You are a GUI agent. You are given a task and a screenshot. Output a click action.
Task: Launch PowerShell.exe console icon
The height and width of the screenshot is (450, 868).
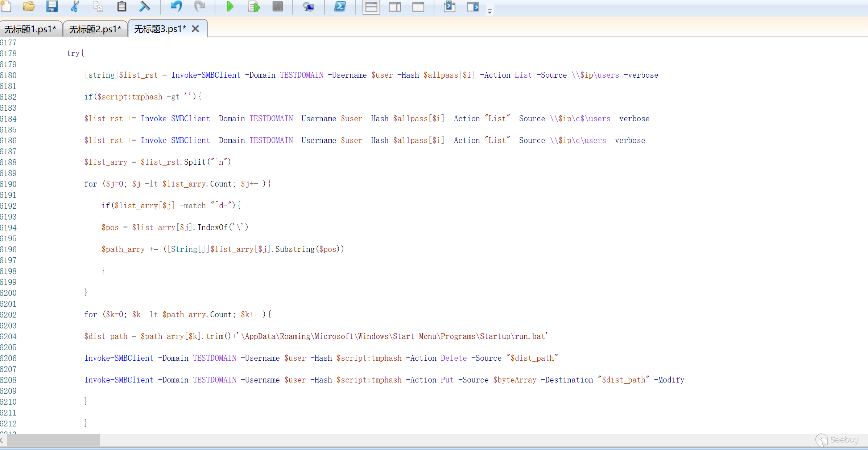pyautogui.click(x=340, y=6)
